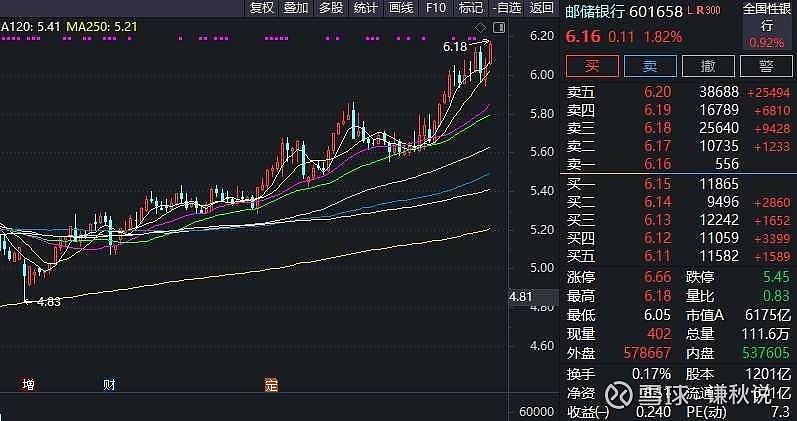Screen dimensions: 797x421
Task: Click 返回 to go back
Action: [x=541, y=8]
